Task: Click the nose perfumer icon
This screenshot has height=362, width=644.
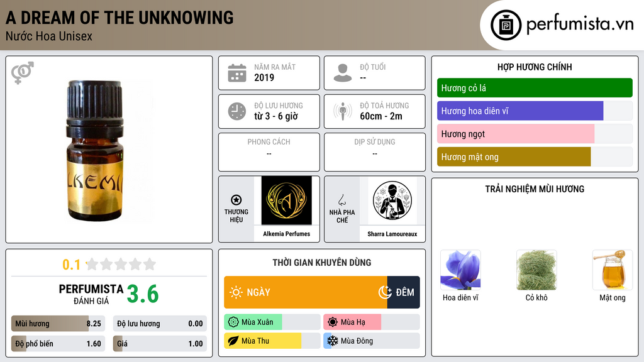Action: [x=341, y=200]
